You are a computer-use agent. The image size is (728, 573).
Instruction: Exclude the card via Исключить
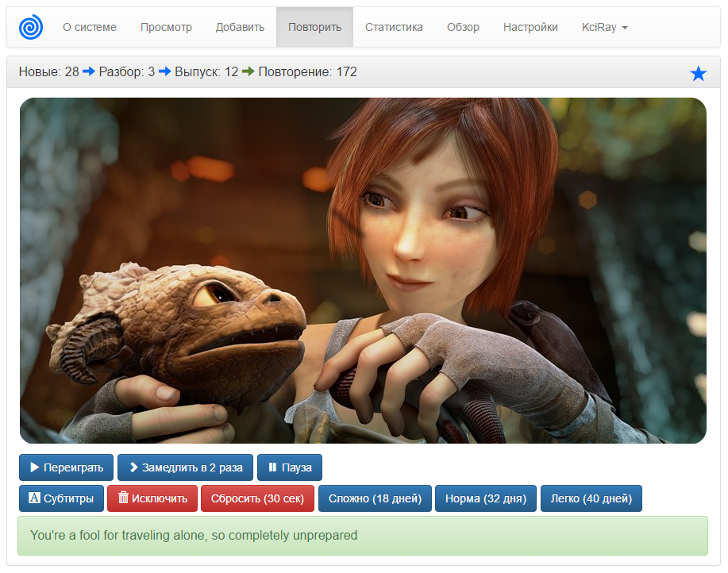(152, 498)
